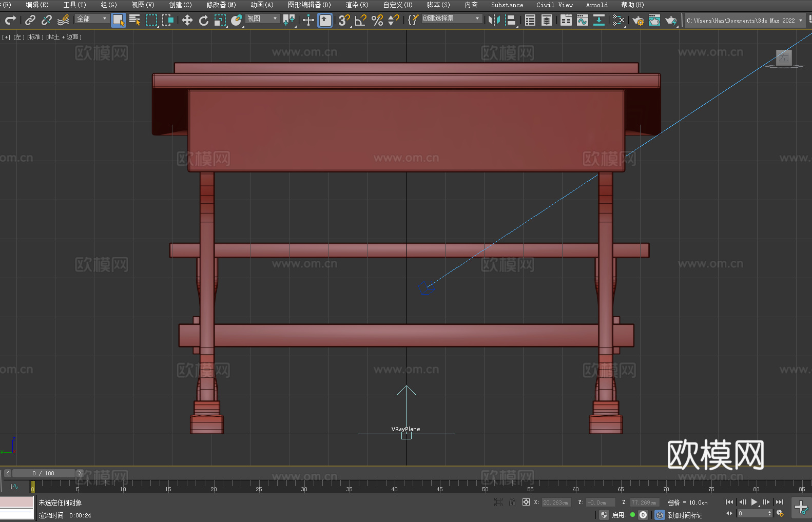Select the Link (Select and Link) tool

tap(30, 20)
